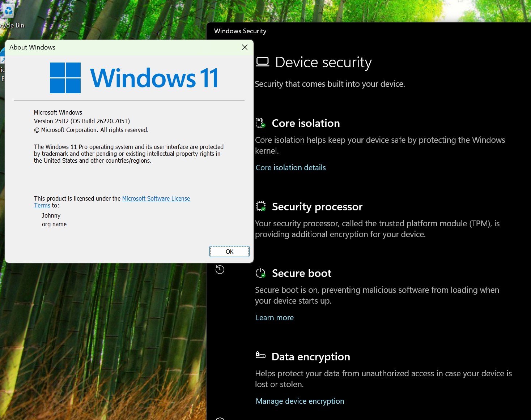Select the Device performance & health clock icon
The width and height of the screenshot is (531, 420).
point(220,270)
